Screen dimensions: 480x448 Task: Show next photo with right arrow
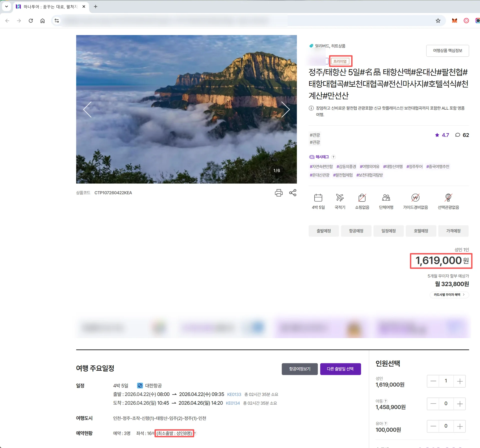285,109
